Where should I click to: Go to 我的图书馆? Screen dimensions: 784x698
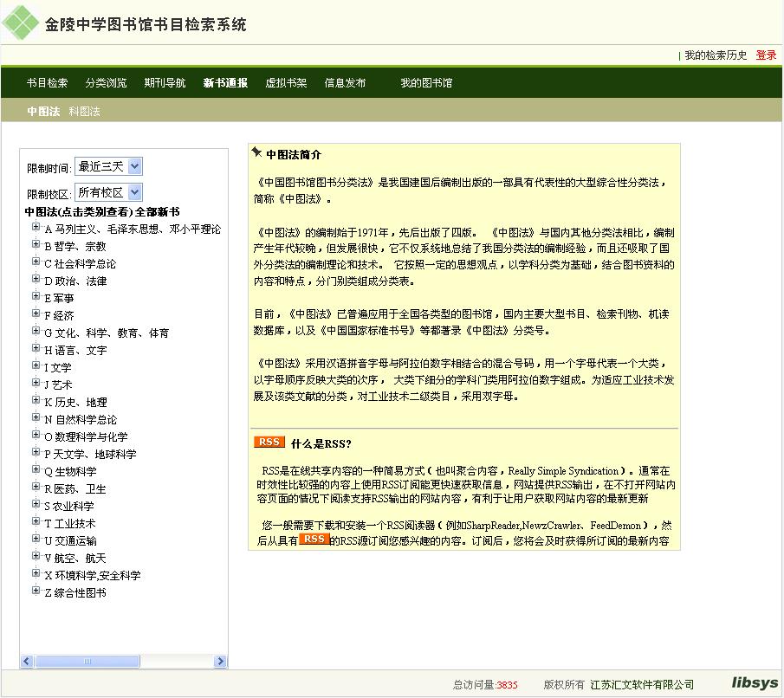click(426, 83)
